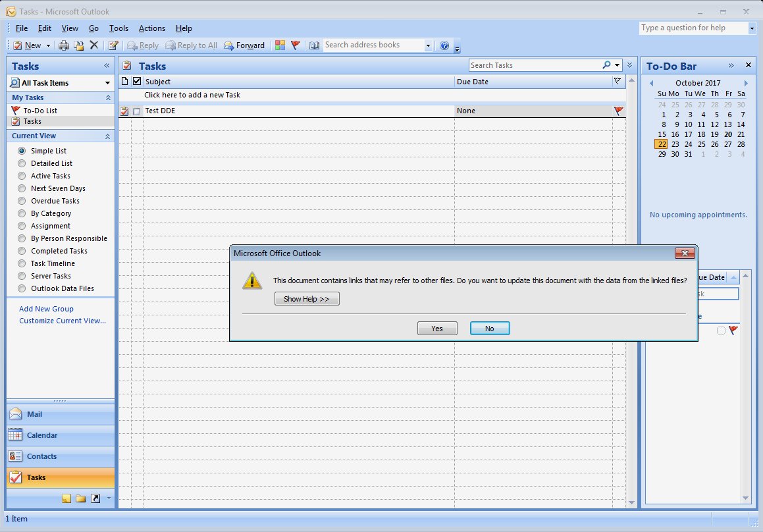Click the Follow Up flag toolbar icon
763x532 pixels.
pos(295,45)
